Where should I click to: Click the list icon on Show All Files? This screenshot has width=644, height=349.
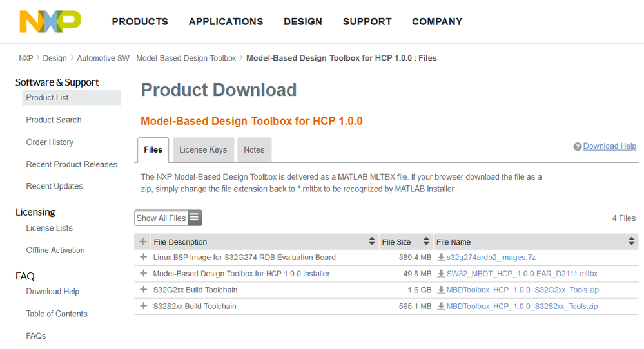pos(194,218)
